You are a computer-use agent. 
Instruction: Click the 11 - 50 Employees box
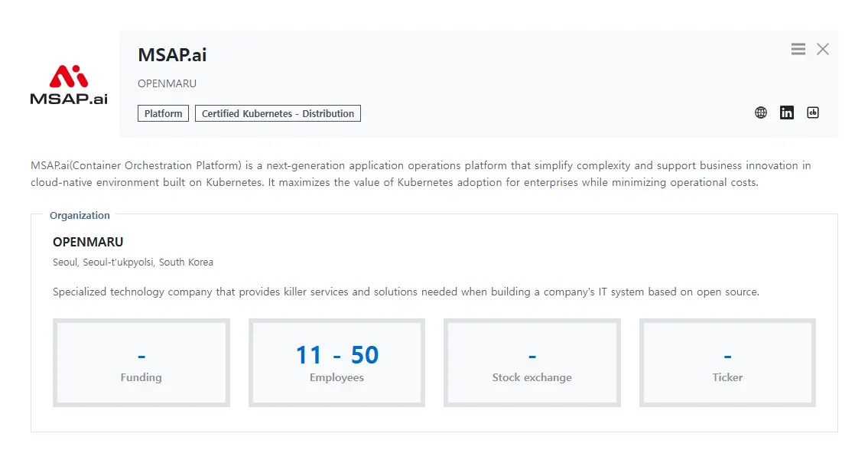(x=336, y=363)
